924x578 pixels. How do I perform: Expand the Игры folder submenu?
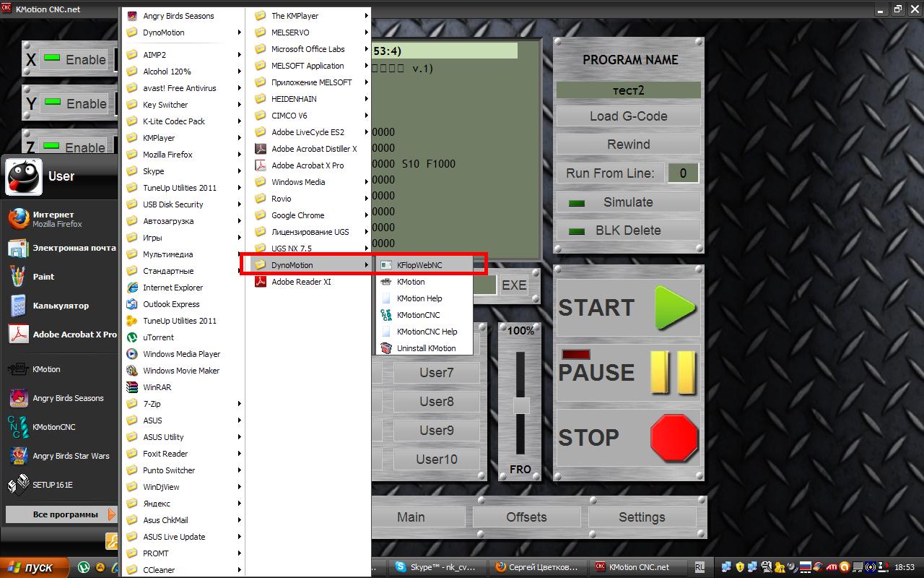coord(183,238)
